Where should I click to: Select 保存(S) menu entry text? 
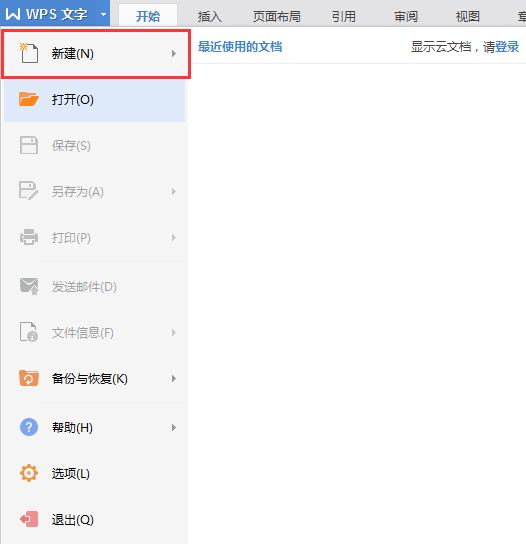point(71,146)
